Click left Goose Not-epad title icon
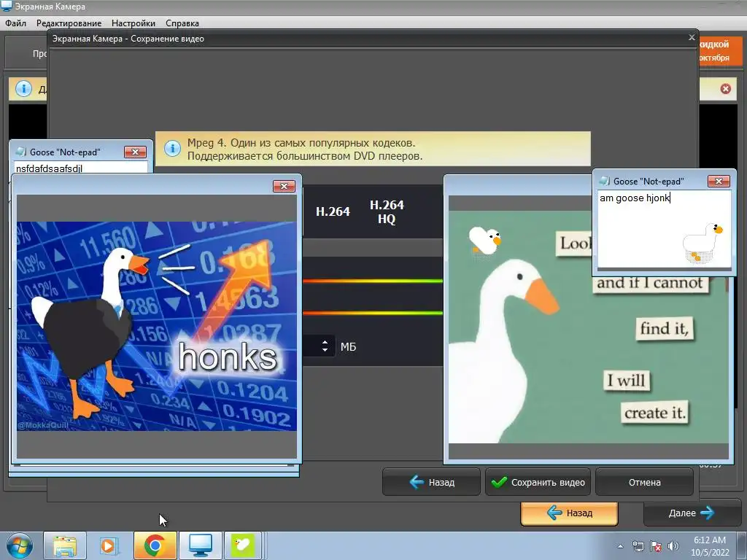Screen dimensions: 747x560 [x=21, y=152]
